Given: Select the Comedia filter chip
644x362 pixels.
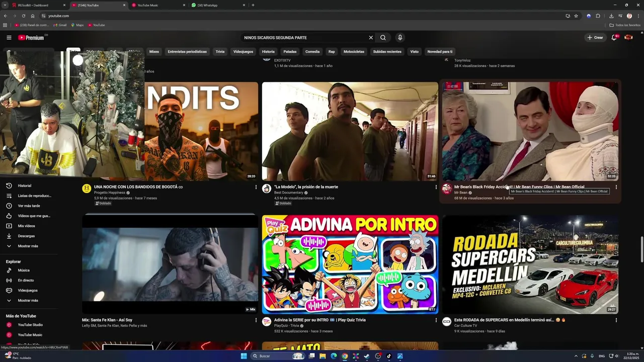Looking at the screenshot, I should 312,51.
